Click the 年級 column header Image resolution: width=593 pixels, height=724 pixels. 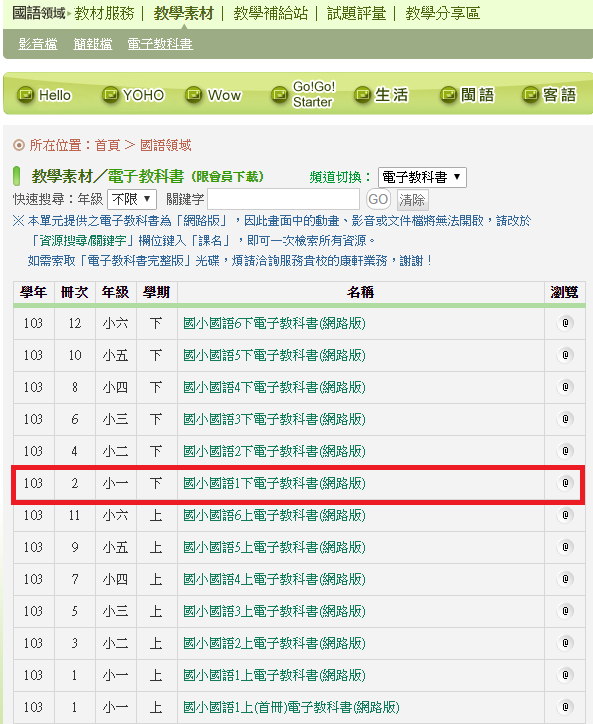click(116, 292)
